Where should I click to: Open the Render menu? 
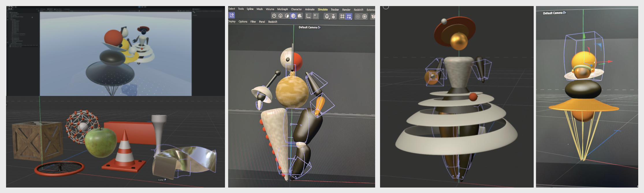tap(346, 10)
